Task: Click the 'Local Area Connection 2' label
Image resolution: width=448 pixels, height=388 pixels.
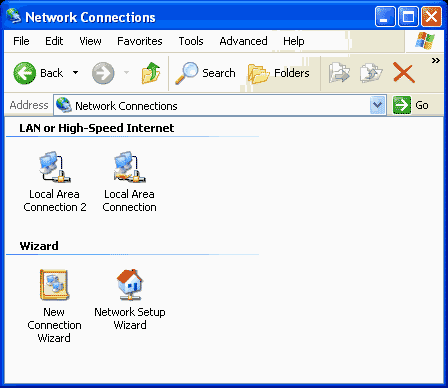Action: [x=55, y=201]
